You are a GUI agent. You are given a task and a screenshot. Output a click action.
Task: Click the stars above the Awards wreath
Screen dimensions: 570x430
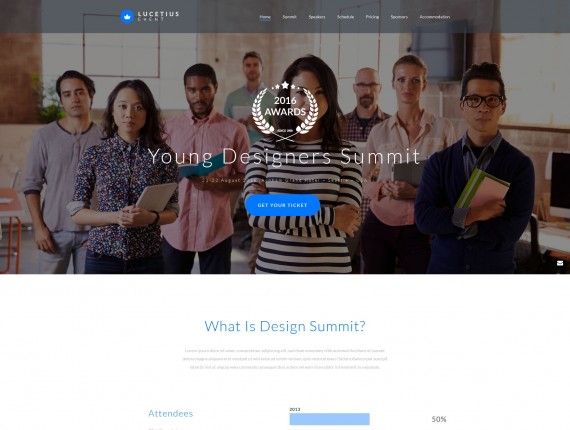coord(285,86)
